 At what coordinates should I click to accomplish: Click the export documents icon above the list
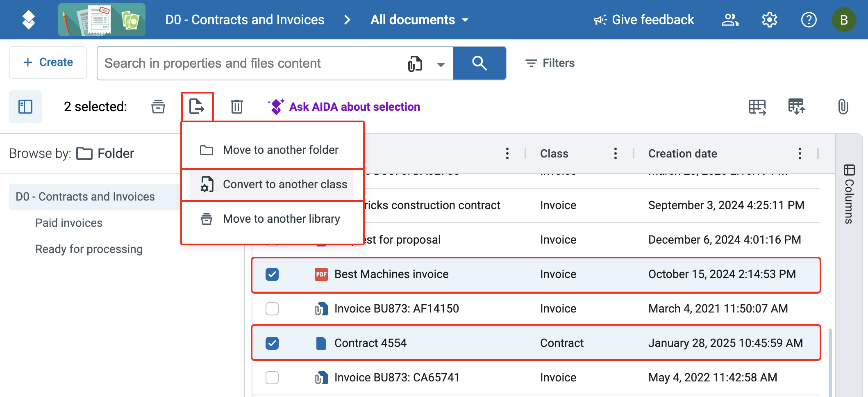click(x=197, y=107)
